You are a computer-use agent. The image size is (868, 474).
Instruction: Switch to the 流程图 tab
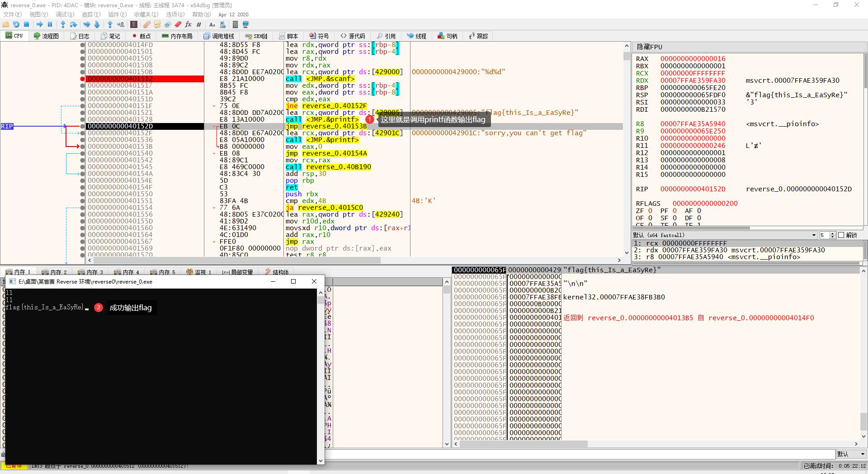point(46,36)
